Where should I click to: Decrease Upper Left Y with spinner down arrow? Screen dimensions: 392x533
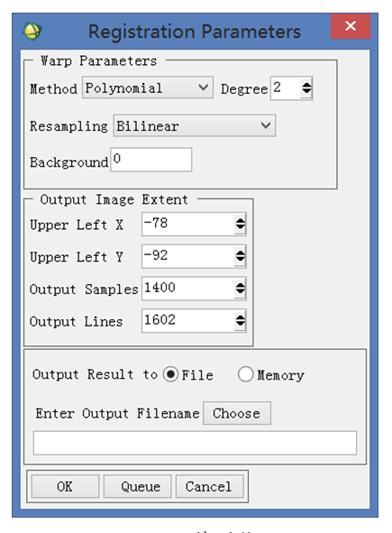pos(241,260)
